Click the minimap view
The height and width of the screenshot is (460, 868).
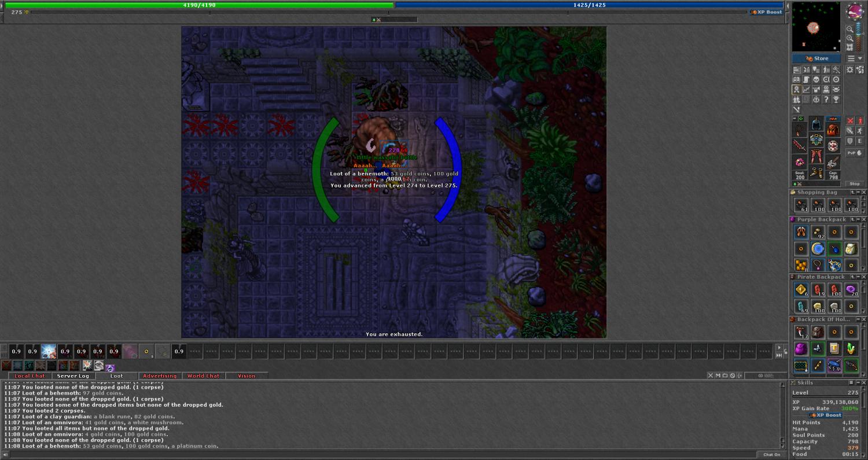[816, 27]
